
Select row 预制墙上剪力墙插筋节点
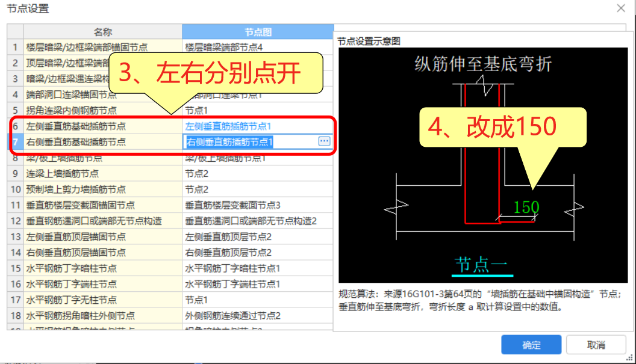point(103,190)
